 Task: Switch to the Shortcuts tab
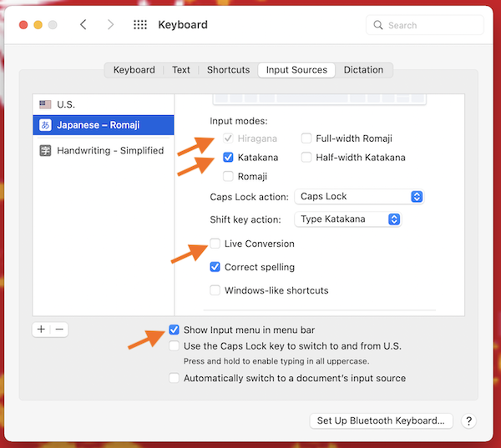point(228,70)
